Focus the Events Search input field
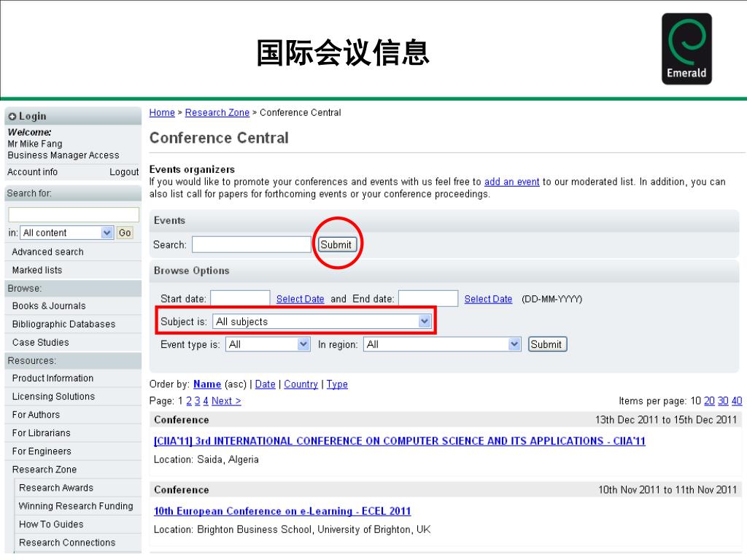Screen dimensions: 747x560 click(x=252, y=245)
